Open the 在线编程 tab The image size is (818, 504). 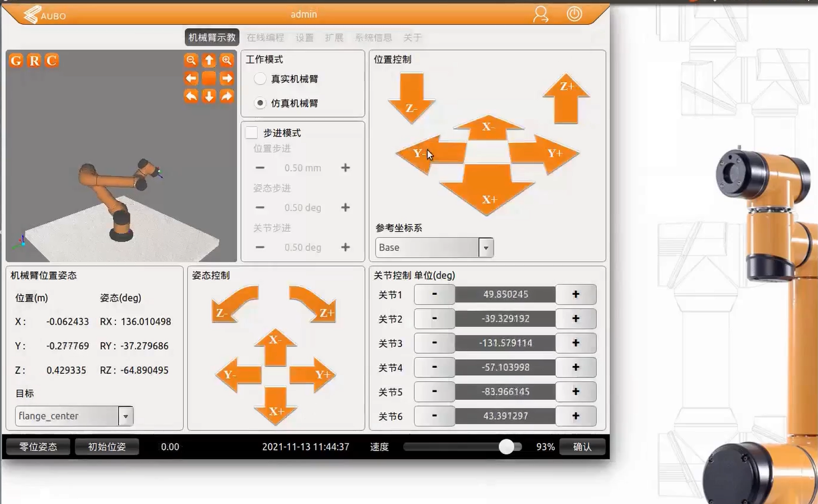[265, 37]
